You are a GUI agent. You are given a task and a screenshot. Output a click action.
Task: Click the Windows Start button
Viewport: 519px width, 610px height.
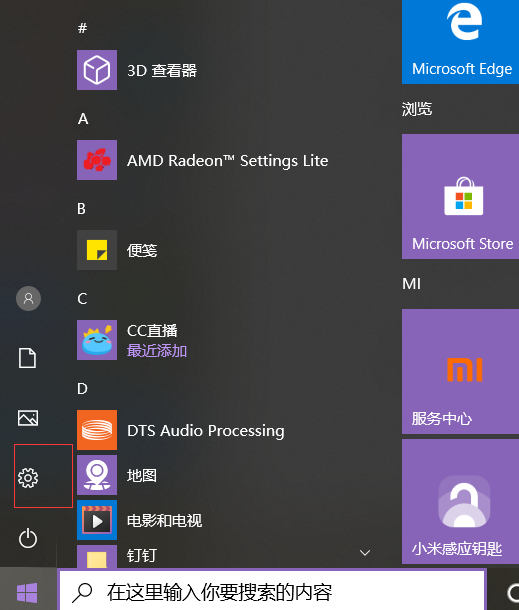point(27,592)
